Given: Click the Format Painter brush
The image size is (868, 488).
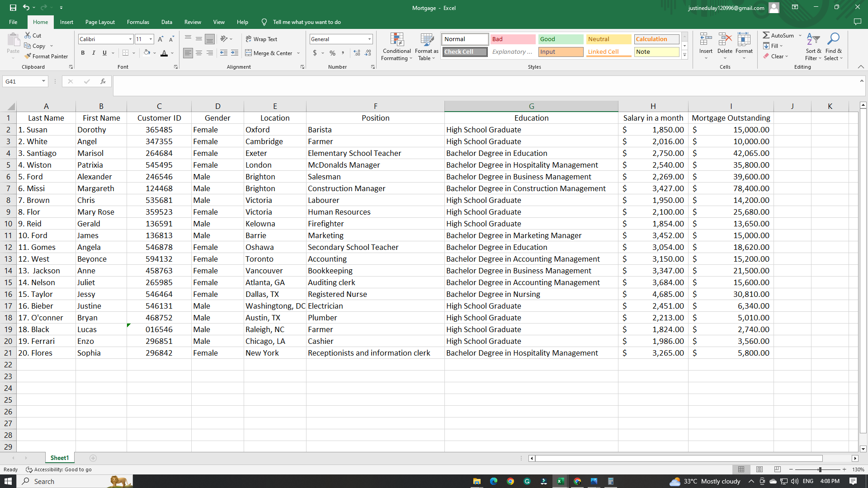Looking at the screenshot, I should tap(28, 56).
